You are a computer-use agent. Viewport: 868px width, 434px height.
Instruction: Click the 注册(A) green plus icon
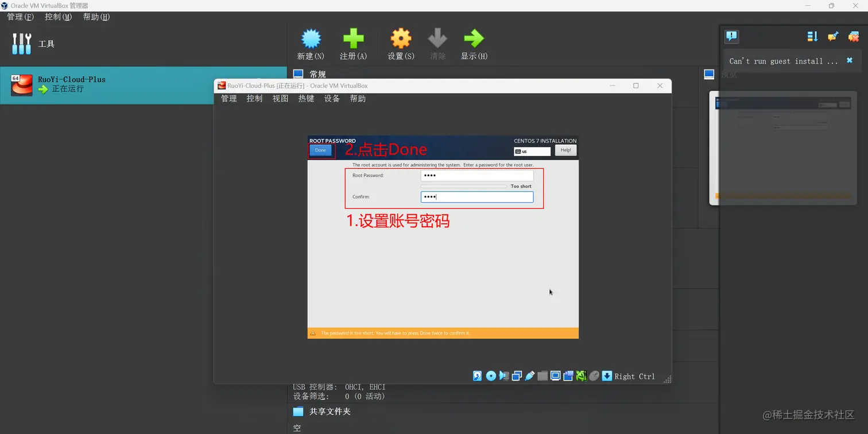(x=353, y=39)
